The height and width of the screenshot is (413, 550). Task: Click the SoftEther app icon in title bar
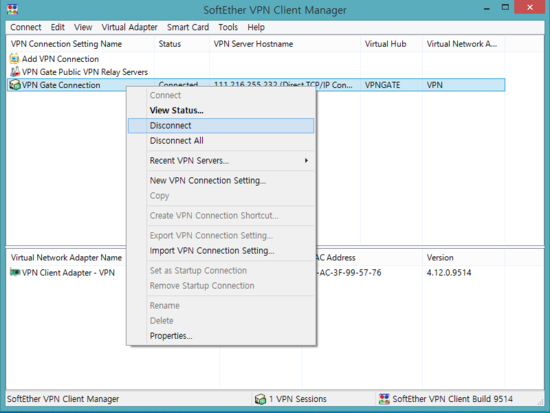(13, 9)
